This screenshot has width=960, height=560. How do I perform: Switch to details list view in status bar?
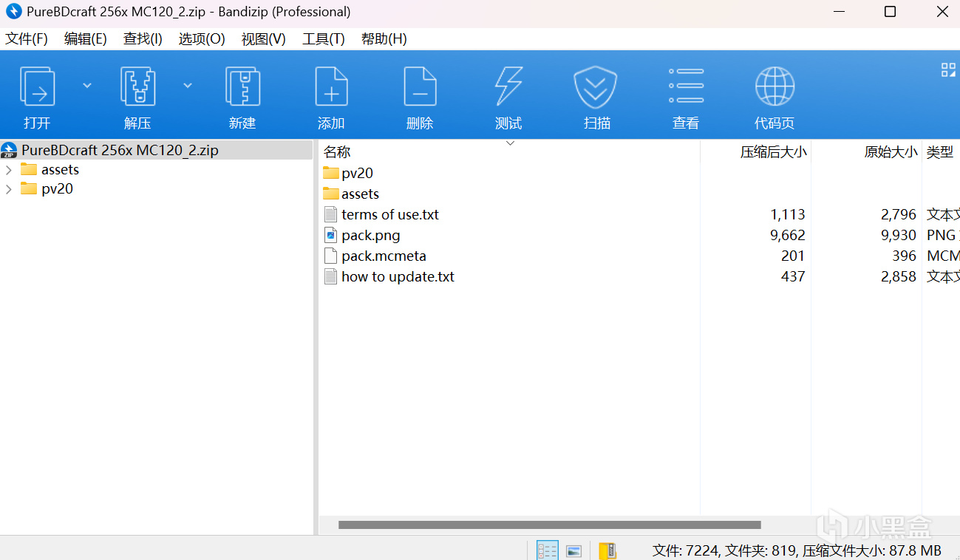(x=548, y=550)
